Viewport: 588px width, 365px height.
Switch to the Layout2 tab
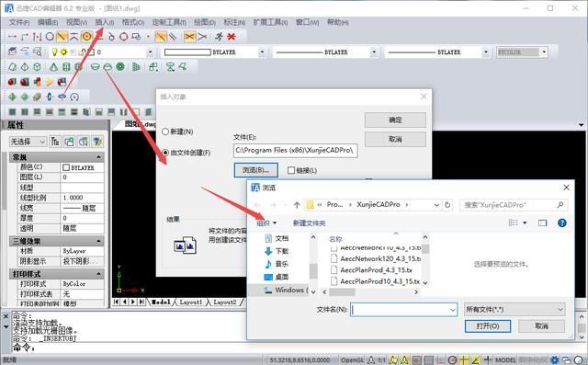pos(224,302)
